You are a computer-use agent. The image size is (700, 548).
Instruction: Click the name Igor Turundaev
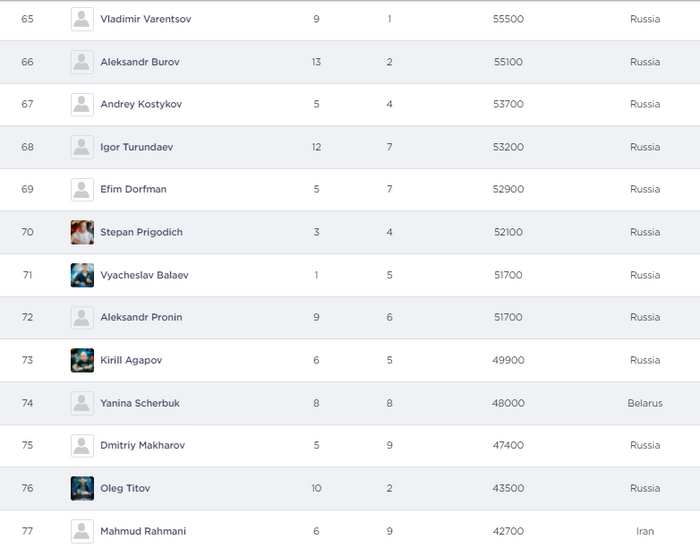click(x=136, y=147)
